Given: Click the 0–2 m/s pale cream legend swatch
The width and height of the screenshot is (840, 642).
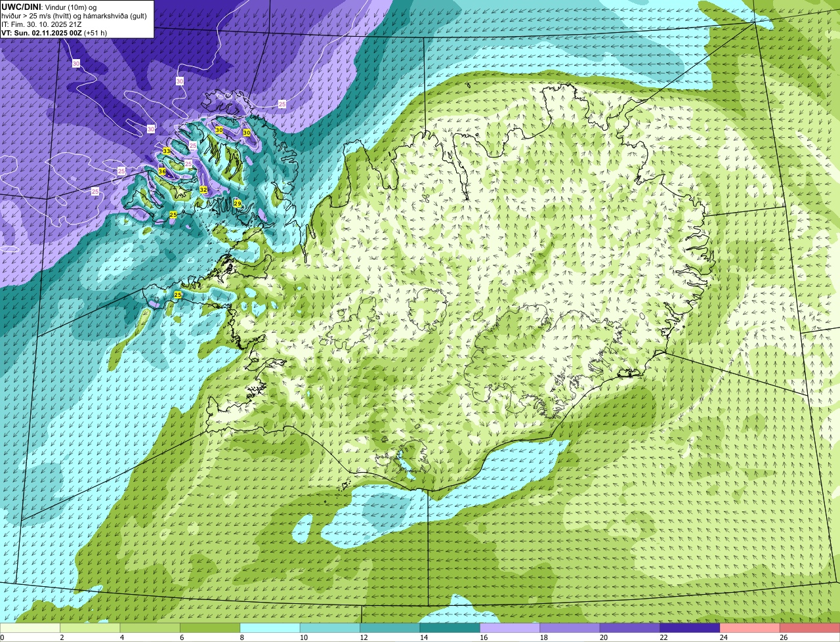Looking at the screenshot, I should (30, 628).
